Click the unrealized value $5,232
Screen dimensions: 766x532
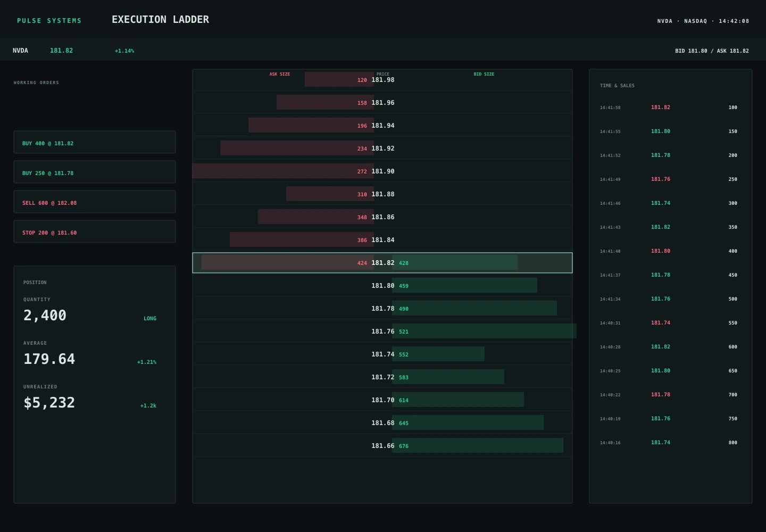click(49, 403)
